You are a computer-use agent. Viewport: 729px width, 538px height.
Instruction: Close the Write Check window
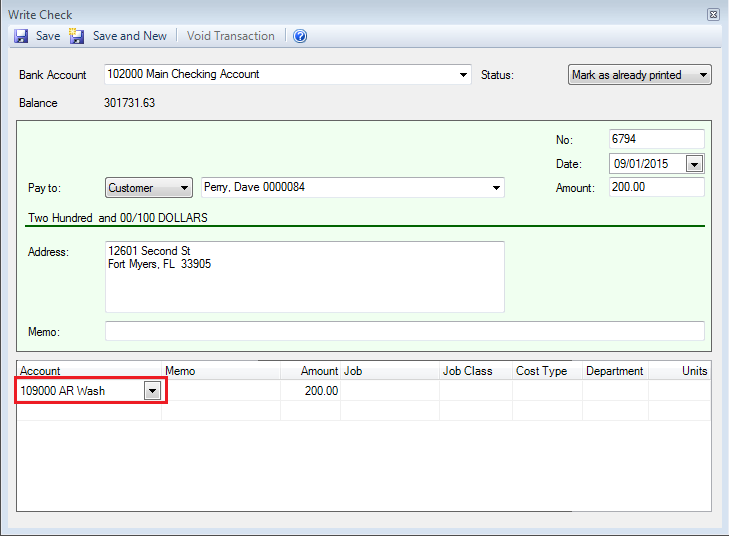pos(713,15)
